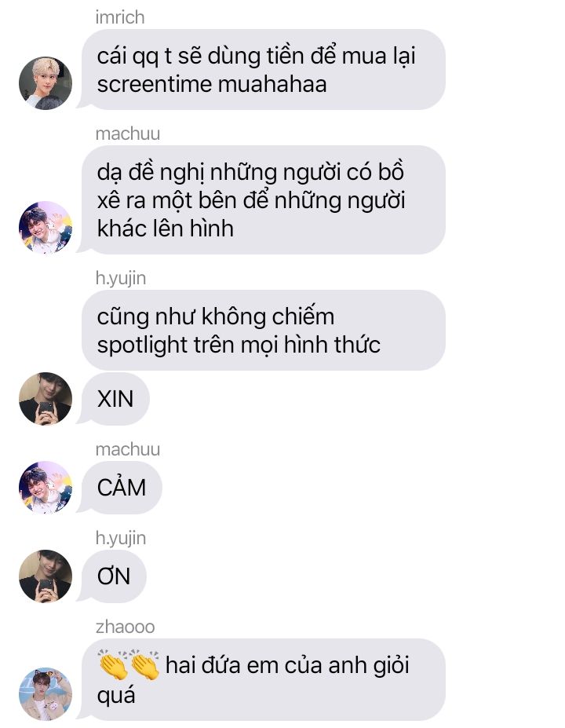Tap the 'hai đứa em của anh' bubble
Viewport: 565px width, 728px height.
click(263, 680)
